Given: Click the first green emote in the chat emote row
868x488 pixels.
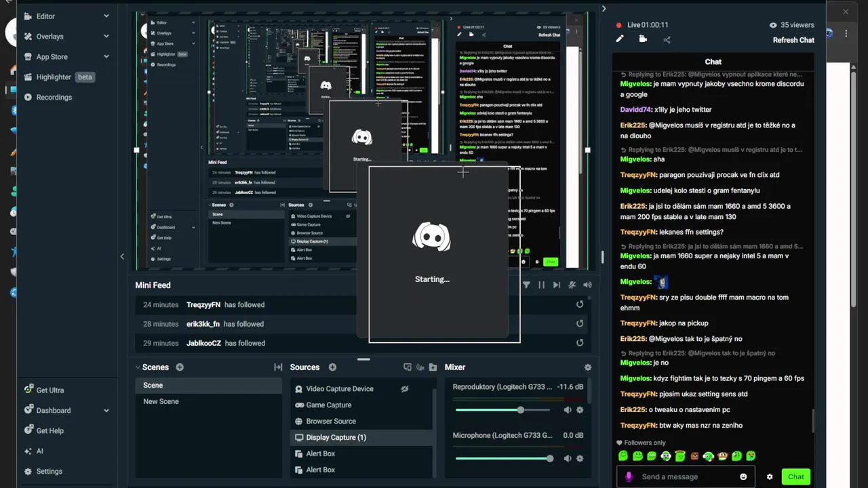Looking at the screenshot, I should pyautogui.click(x=623, y=456).
